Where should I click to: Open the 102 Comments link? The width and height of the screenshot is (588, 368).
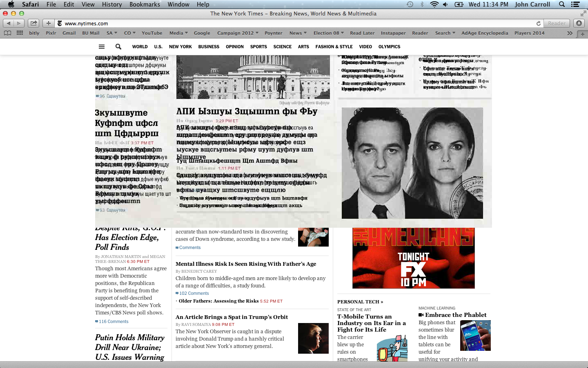(x=194, y=293)
